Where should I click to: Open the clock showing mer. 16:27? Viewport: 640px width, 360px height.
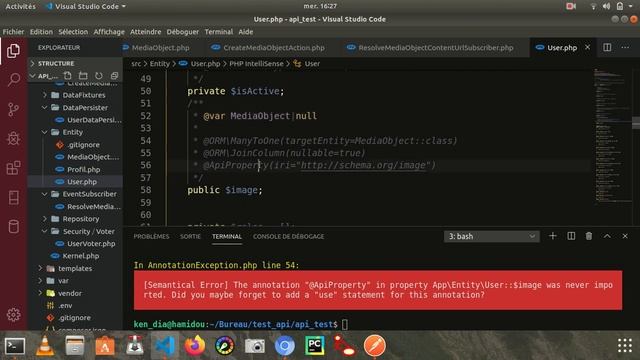click(x=320, y=6)
